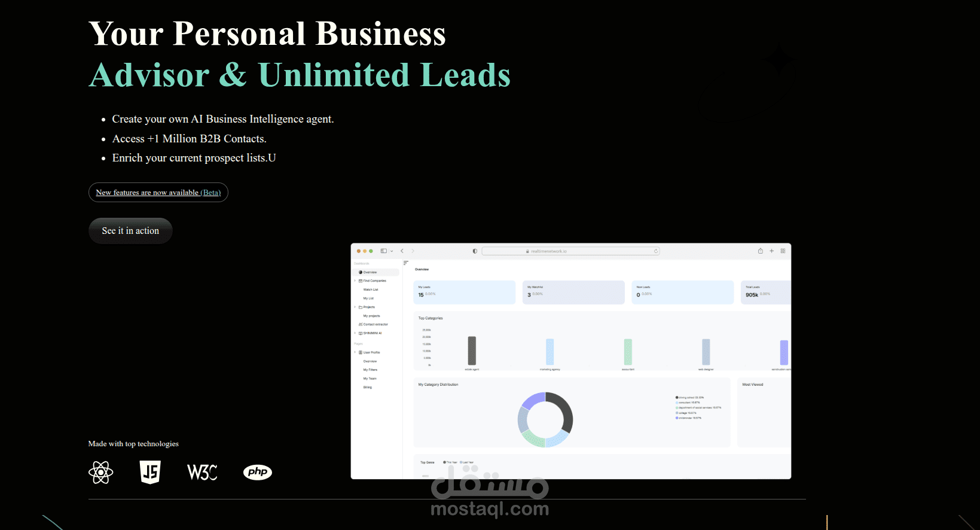Click the tab overview grid icon in preview
This screenshot has width=980, height=530.
783,251
